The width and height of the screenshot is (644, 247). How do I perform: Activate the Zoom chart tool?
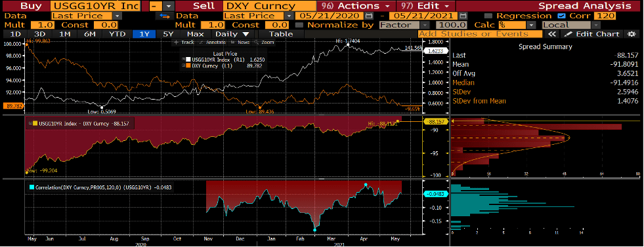tap(264, 42)
